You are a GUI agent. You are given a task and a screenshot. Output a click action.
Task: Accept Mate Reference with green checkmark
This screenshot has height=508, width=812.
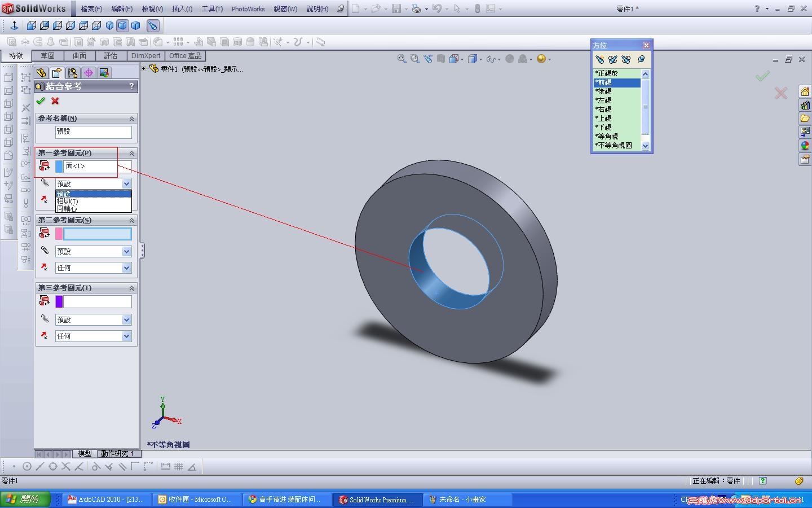(x=41, y=101)
